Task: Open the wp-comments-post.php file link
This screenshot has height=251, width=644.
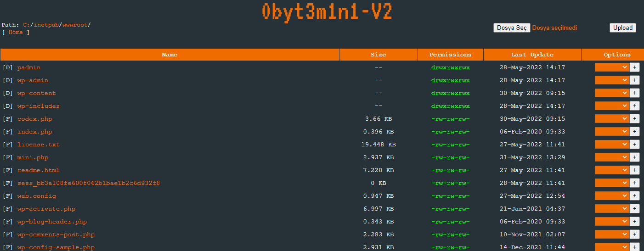Action: pos(56,234)
